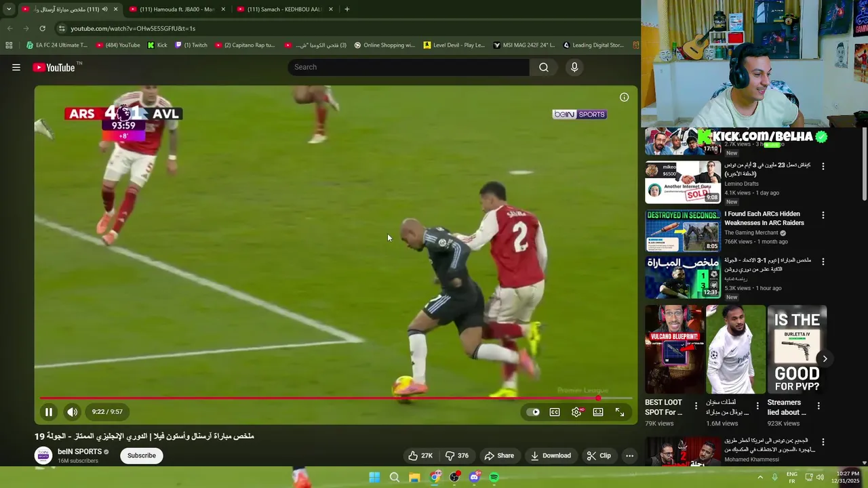Screen dimensions: 868x488
Task: Open the beIN SPORTS channel avatar
Action: coord(43,455)
